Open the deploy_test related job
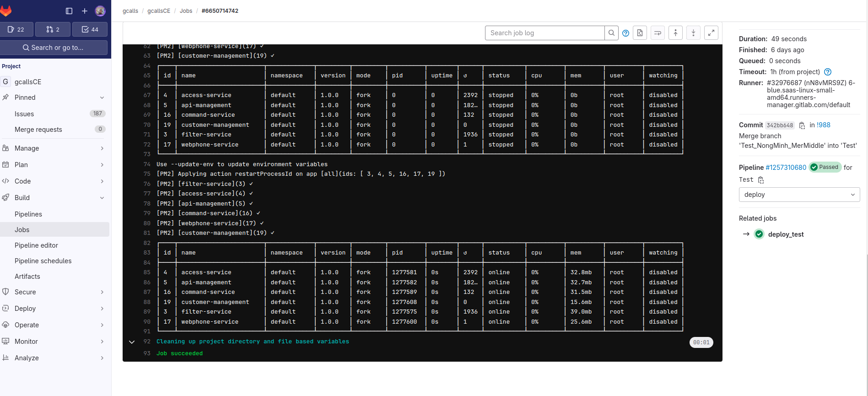Viewport: 868px width, 396px height. (x=786, y=234)
